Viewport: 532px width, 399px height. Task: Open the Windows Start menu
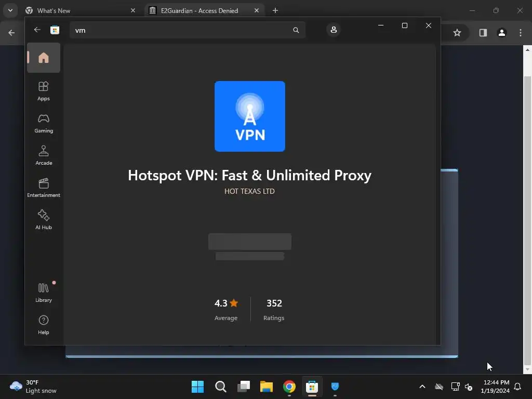pyautogui.click(x=198, y=387)
